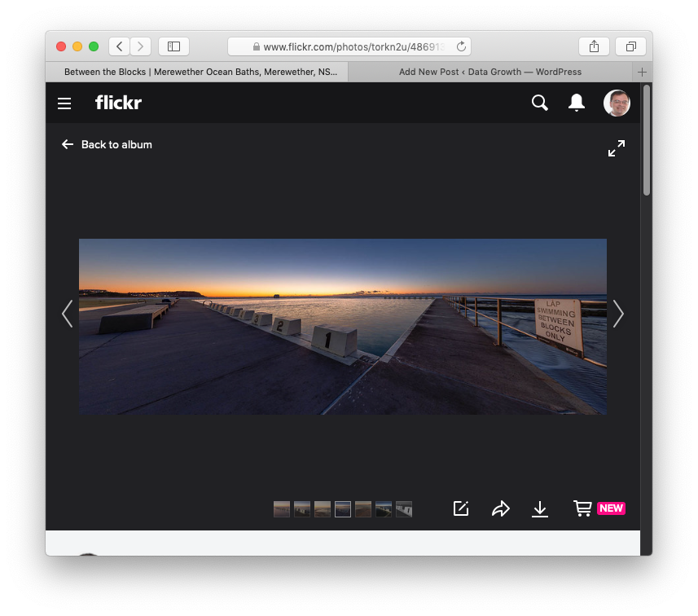Go back to album
698x616 pixels.
coord(107,144)
